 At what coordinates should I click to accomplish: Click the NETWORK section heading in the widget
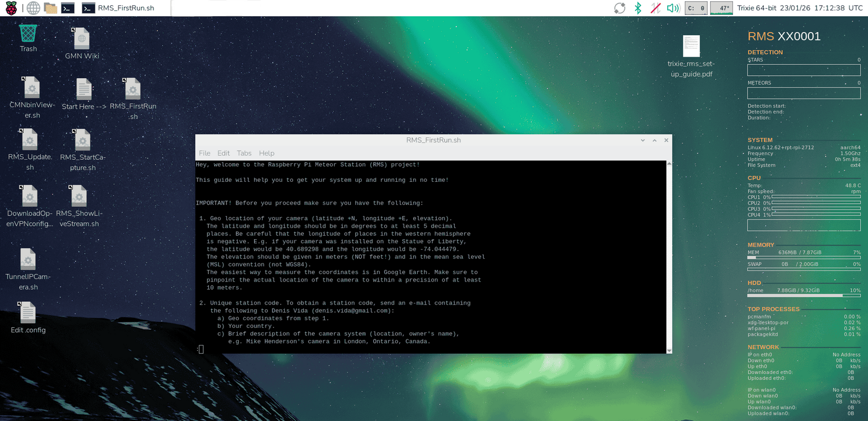tap(763, 347)
